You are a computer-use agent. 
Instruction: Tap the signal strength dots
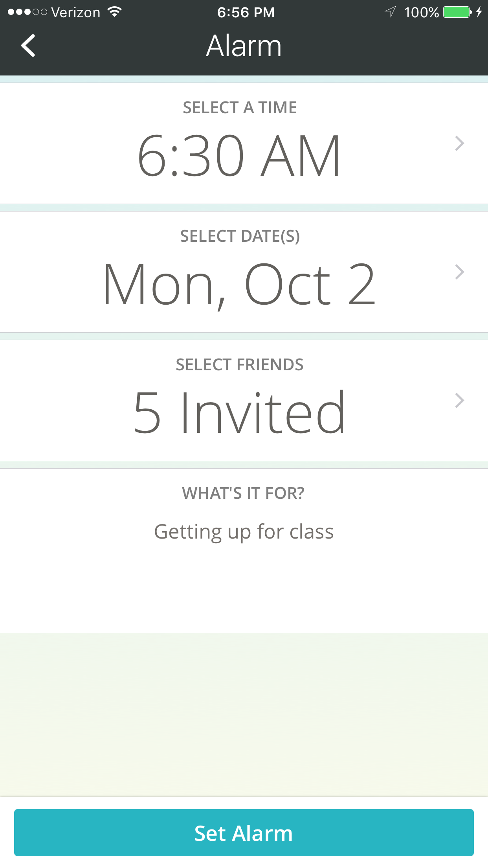click(x=27, y=12)
